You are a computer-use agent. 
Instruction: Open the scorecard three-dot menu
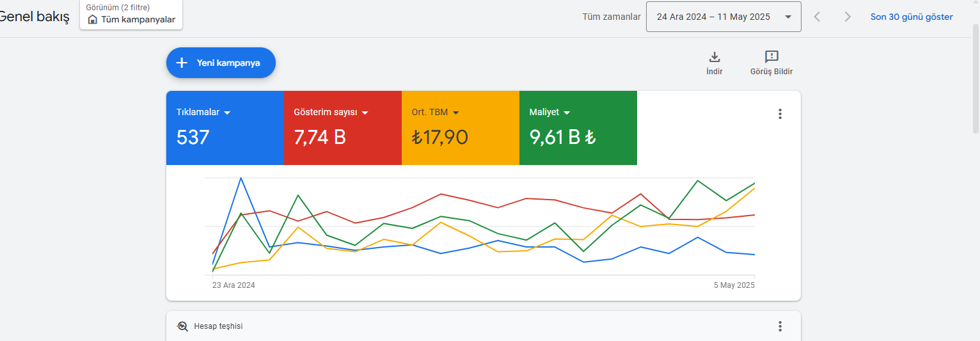[780, 114]
